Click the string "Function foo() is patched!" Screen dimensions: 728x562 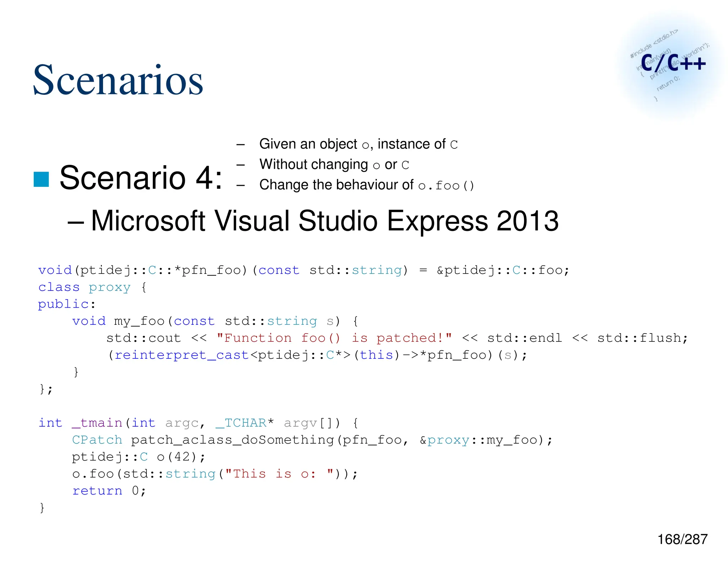(334, 338)
